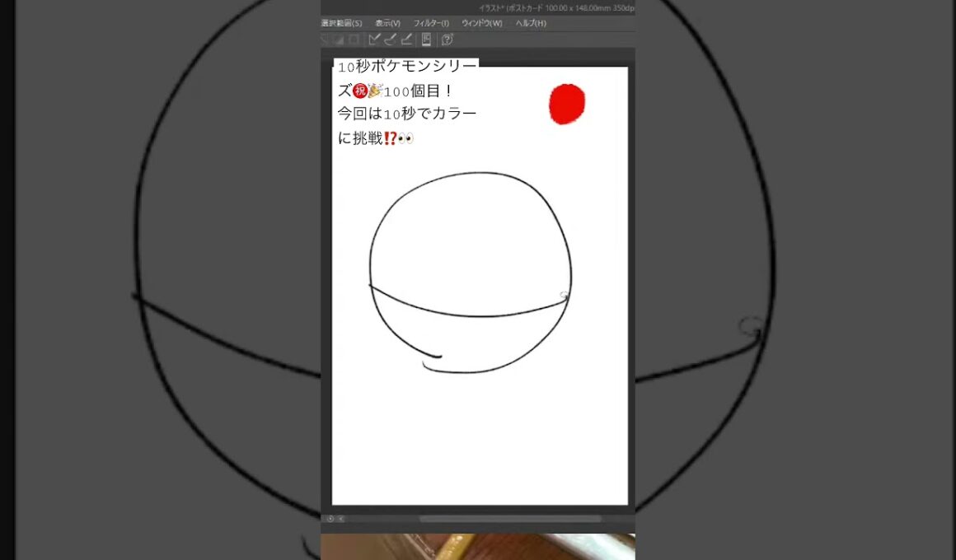
Task: Click the snap-to-grid icon in command bar
Action: (406, 40)
